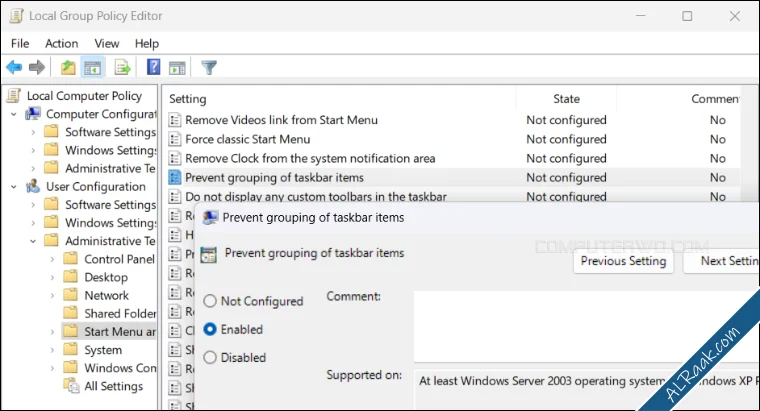Click the Previous Setting button
The image size is (760, 411).
[623, 261]
